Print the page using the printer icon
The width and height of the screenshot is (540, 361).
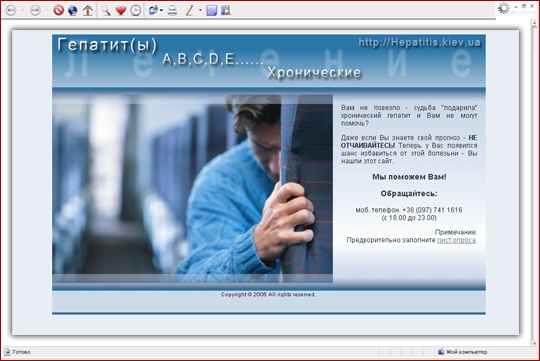[x=172, y=11]
